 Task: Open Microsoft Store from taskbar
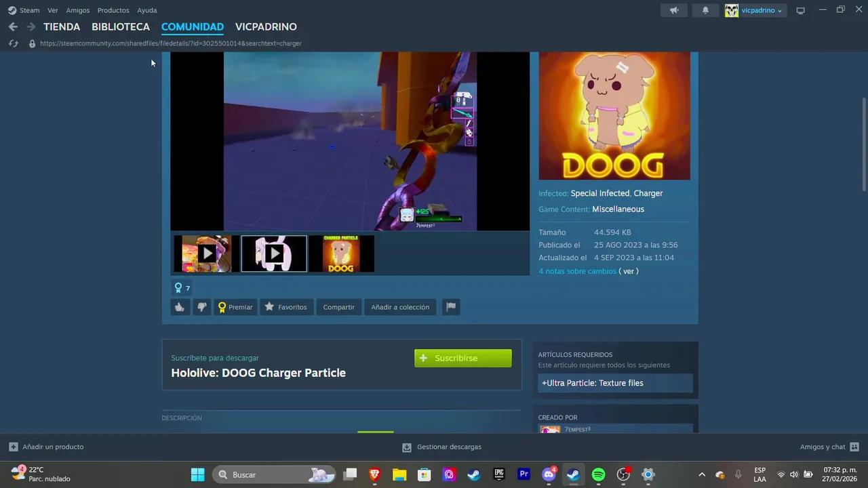[x=425, y=474]
